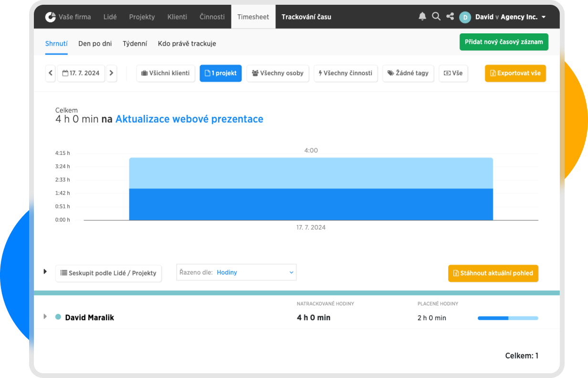588x378 pixels.
Task: Expand the triangle beside Seskupit podle
Action: 45,272
